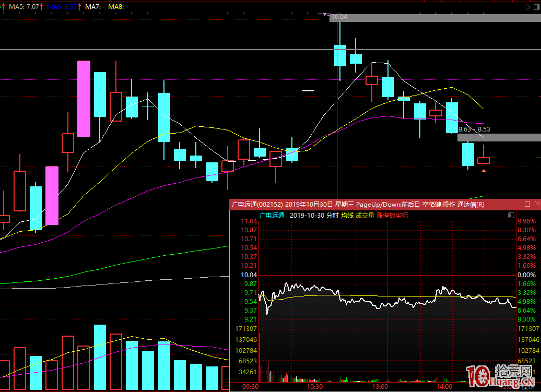
Task: Click the MA5: 7.07 indicator label
Action: tap(24, 7)
